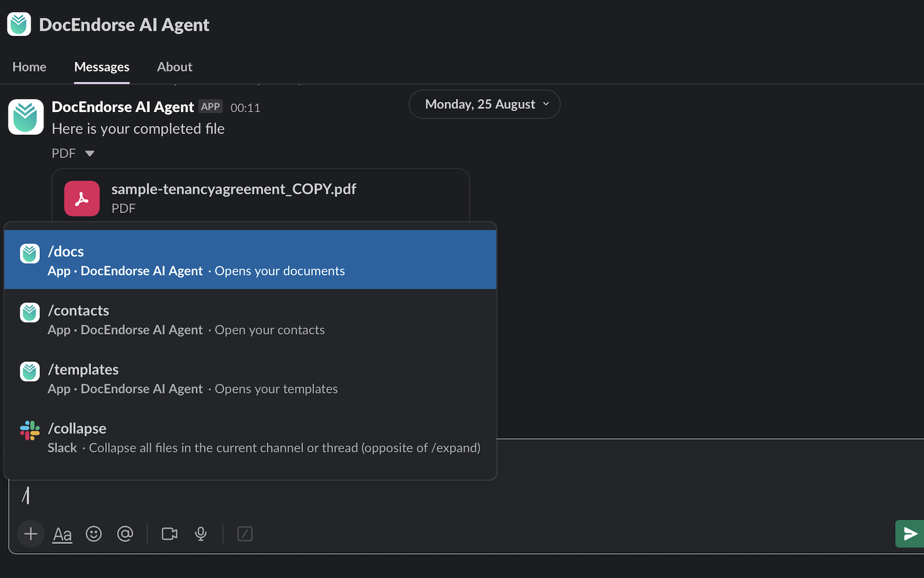Screen dimensions: 924x578
Task: Expand the PDF label disclosure arrow
Action: [x=90, y=153]
